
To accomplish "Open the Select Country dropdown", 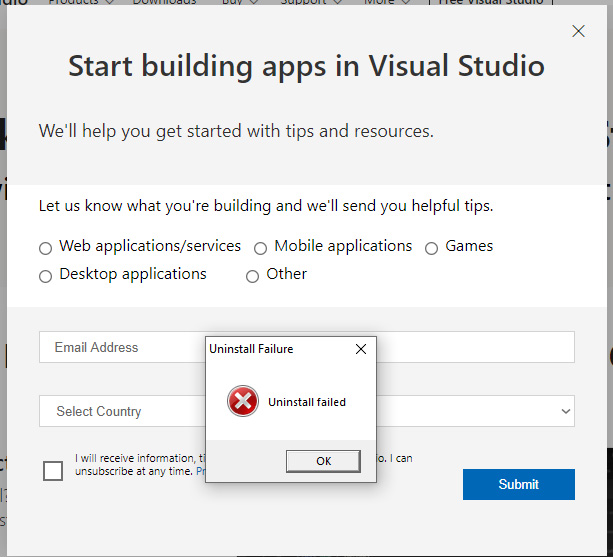I will [307, 411].
